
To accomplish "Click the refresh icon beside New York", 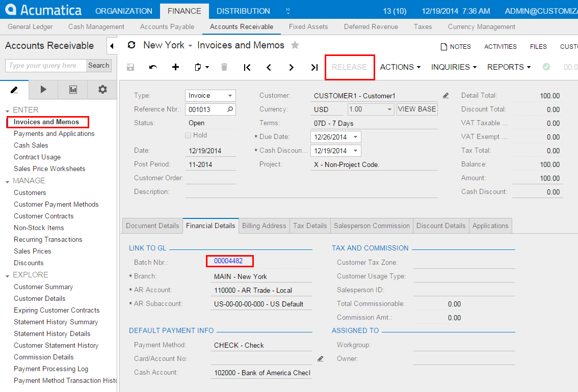I will [x=132, y=45].
